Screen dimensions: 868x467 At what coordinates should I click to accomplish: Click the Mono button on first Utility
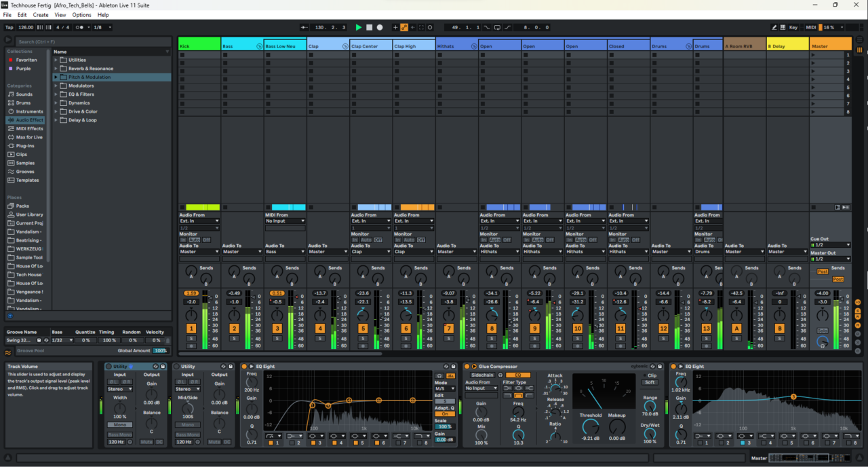[119, 425]
